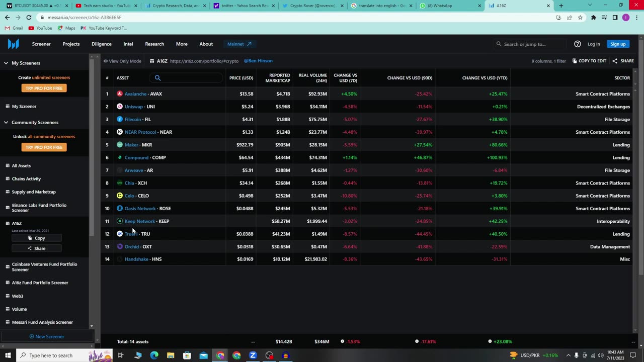Open the Mainnet link
The height and width of the screenshot is (362, 644).
(239, 44)
